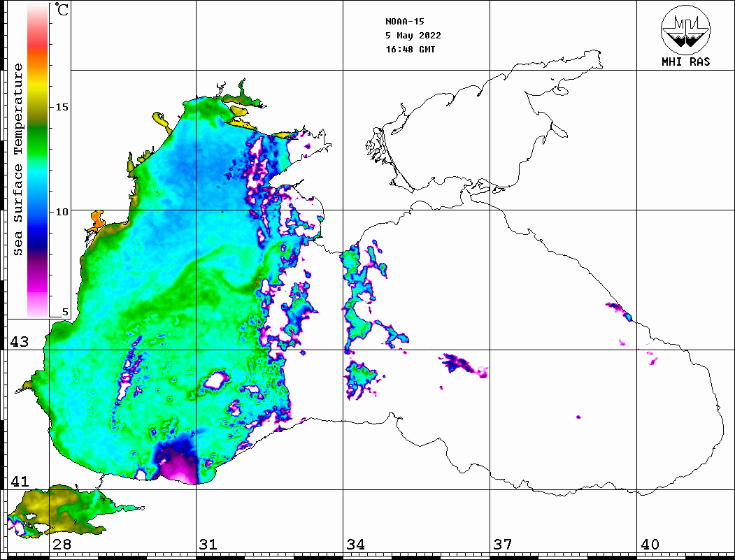Click the MHI RAS caption text
Image resolution: width=735 pixels, height=560 pixels.
[686, 62]
